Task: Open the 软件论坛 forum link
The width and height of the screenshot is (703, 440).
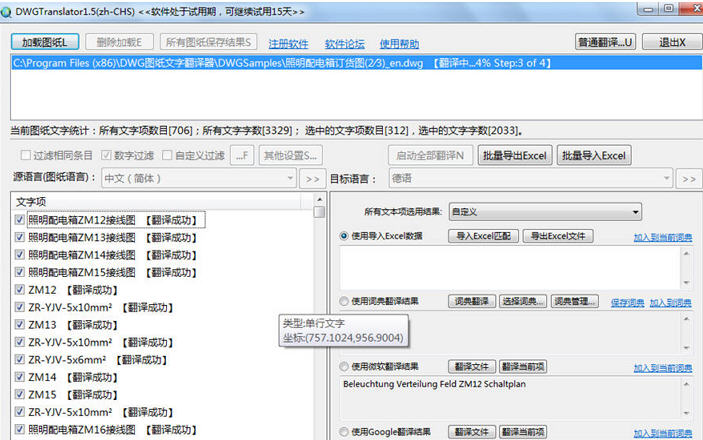Action: click(x=344, y=44)
